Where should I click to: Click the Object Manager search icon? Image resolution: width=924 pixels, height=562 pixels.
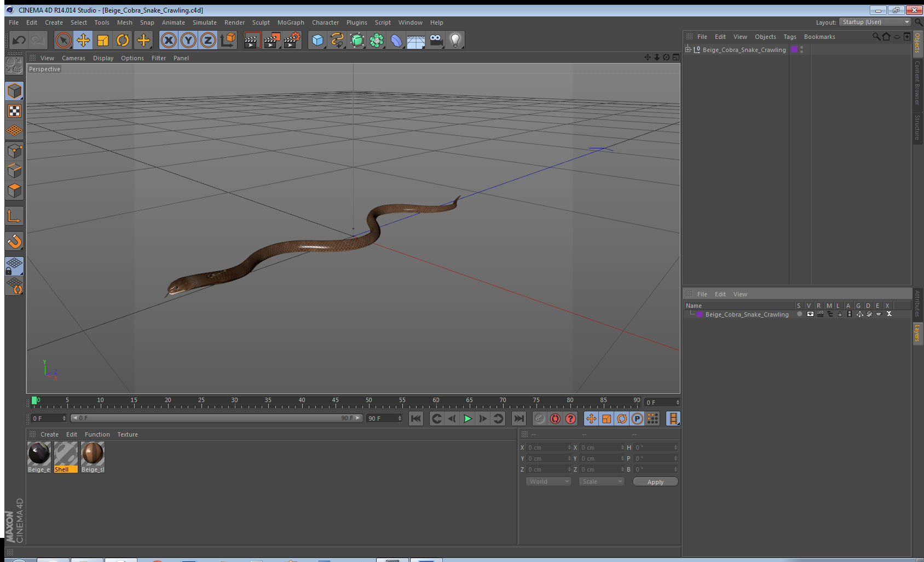(876, 37)
